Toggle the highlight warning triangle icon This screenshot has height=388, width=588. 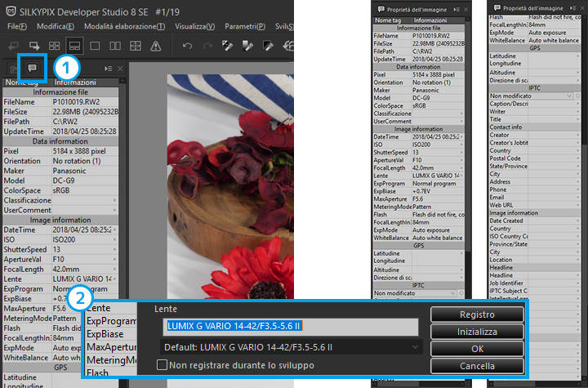[156, 47]
